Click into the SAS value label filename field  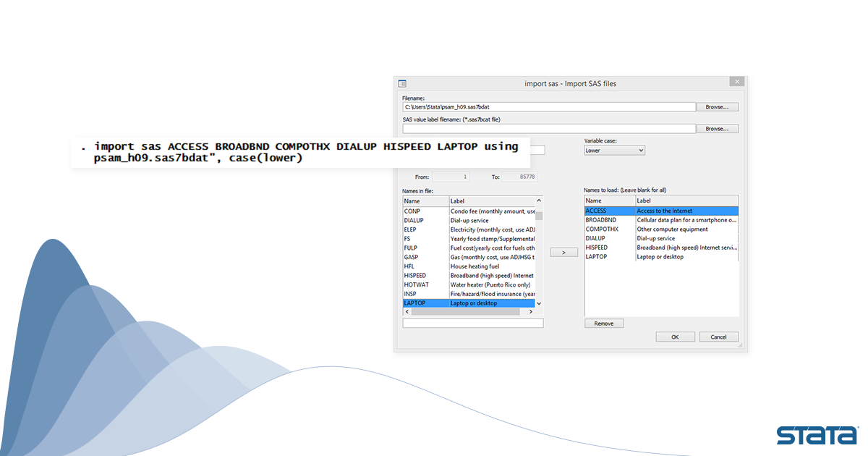pos(549,129)
